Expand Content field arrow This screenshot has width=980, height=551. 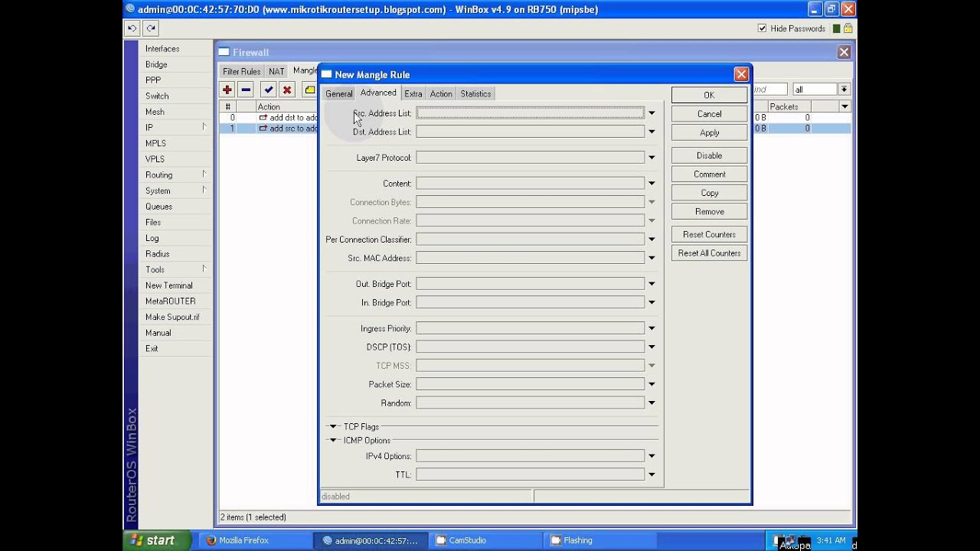(x=652, y=184)
